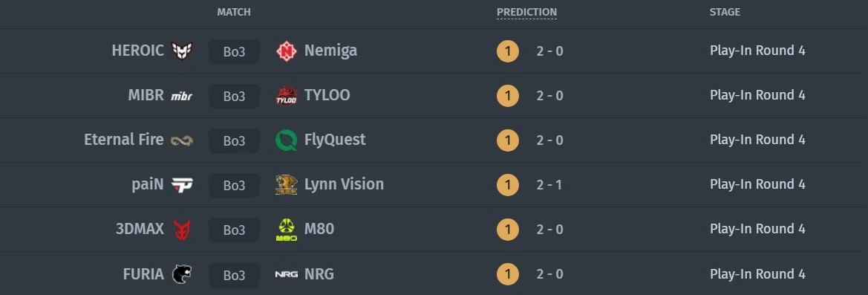Select the Bo3 badge for FURIA match
The height and width of the screenshot is (295, 868).
pyautogui.click(x=234, y=275)
